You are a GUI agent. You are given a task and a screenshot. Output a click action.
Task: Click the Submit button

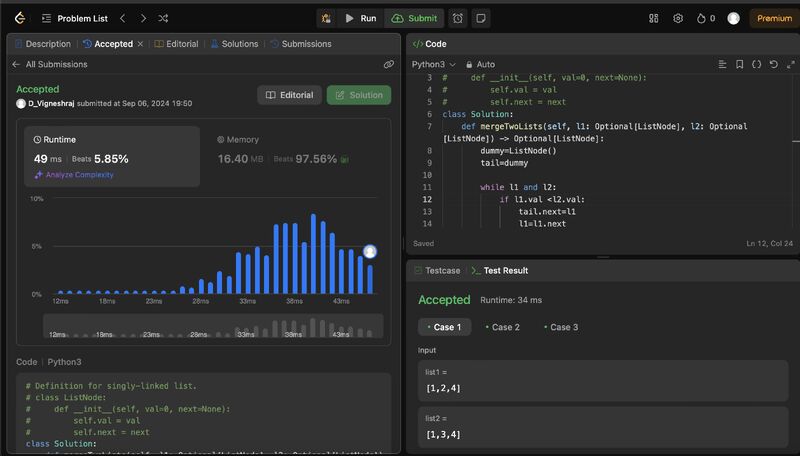pyautogui.click(x=414, y=18)
